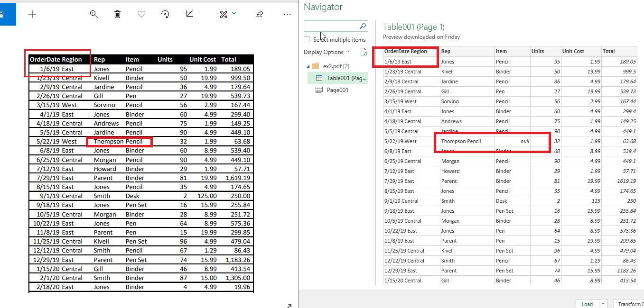Enable Select multiple items
The image size is (644, 308).
coord(306,39)
